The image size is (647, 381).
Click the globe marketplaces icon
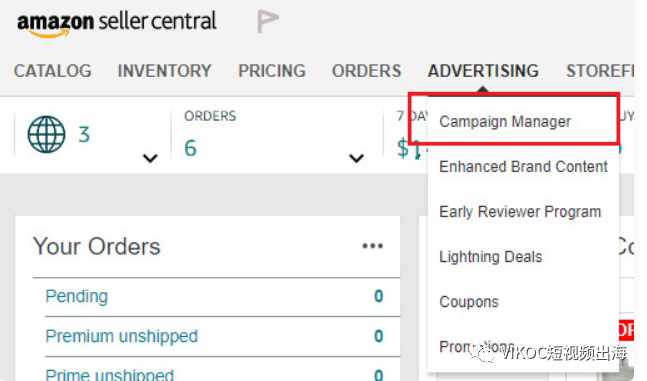click(x=46, y=134)
